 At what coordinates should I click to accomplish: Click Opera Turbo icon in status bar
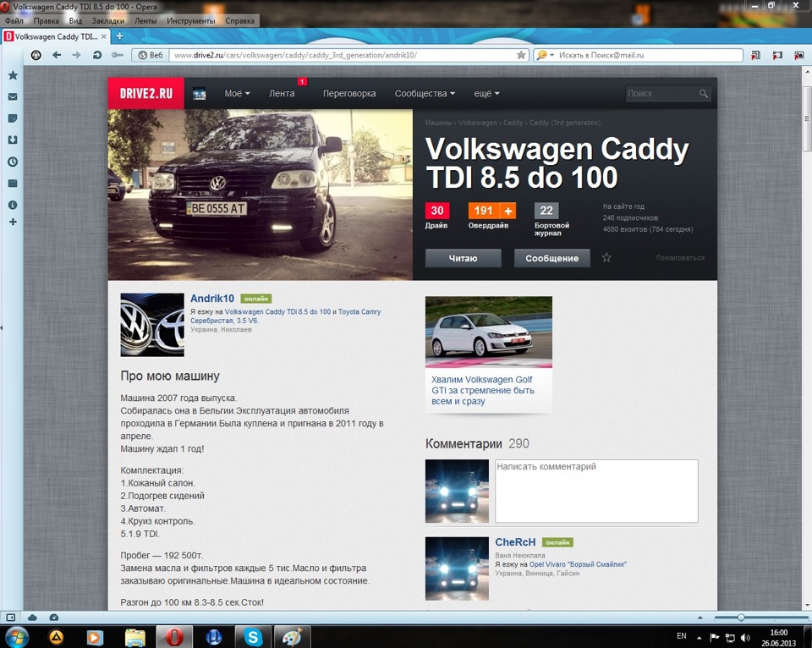[54, 618]
